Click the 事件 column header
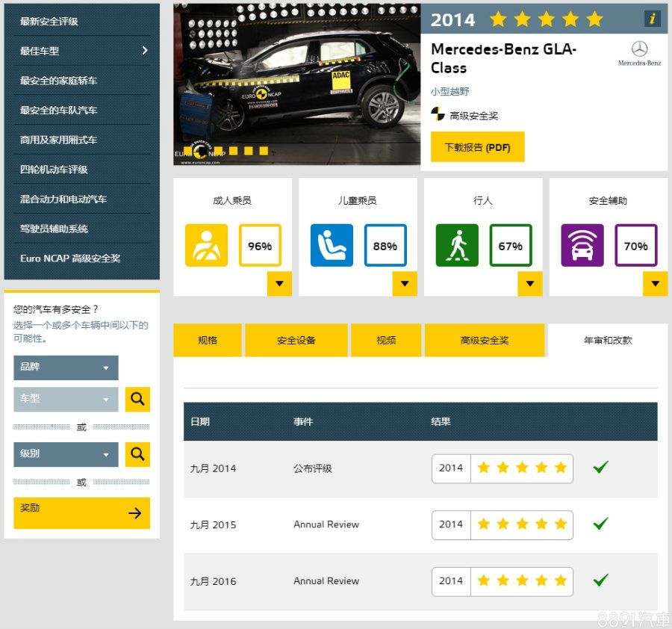This screenshot has height=629, width=672. (x=303, y=421)
